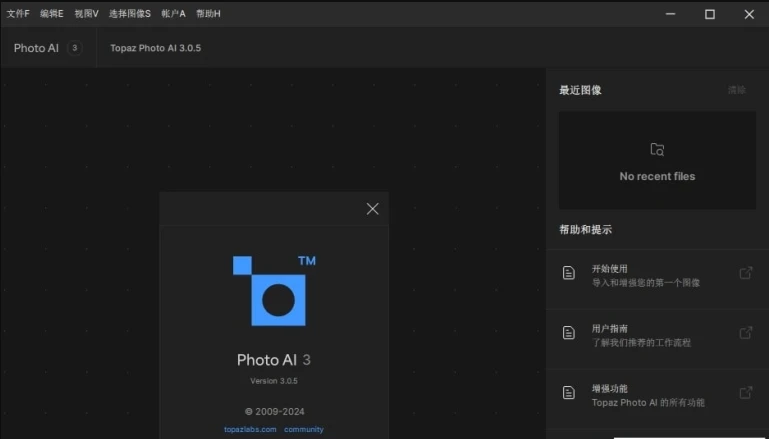Open the 文件F menu
Screen dimensions: 769x439
pos(18,14)
